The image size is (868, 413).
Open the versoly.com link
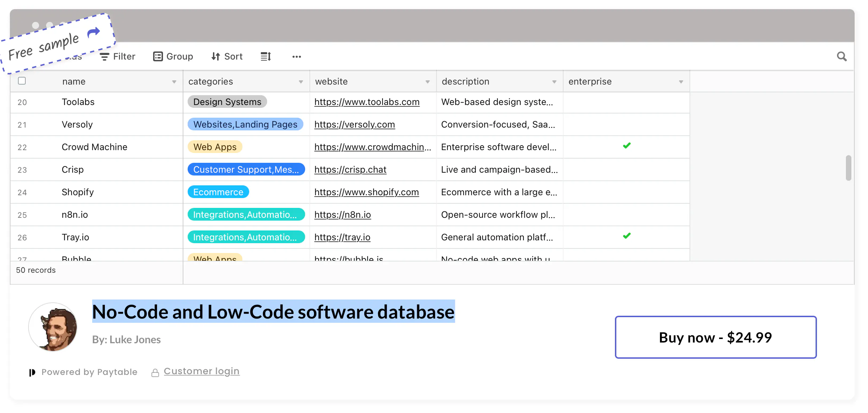click(354, 124)
